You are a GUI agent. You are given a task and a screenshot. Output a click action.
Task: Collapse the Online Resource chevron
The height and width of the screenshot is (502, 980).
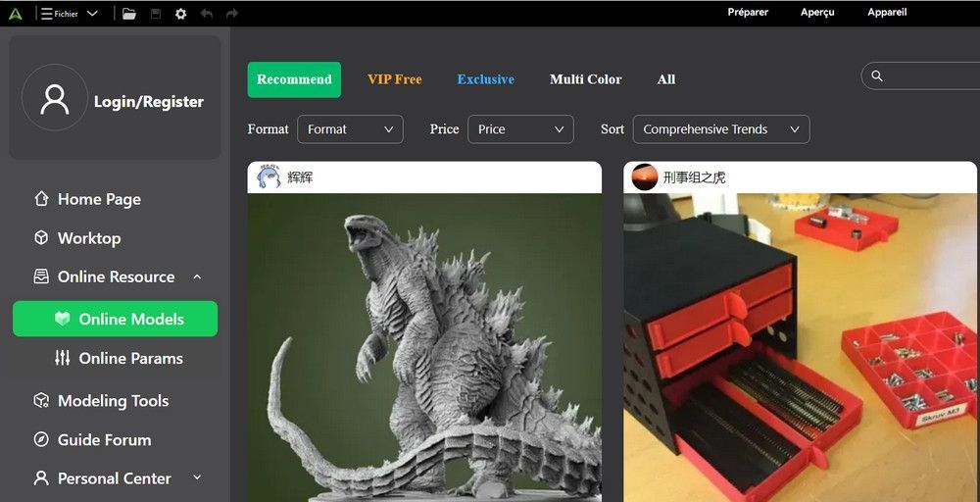click(x=197, y=276)
